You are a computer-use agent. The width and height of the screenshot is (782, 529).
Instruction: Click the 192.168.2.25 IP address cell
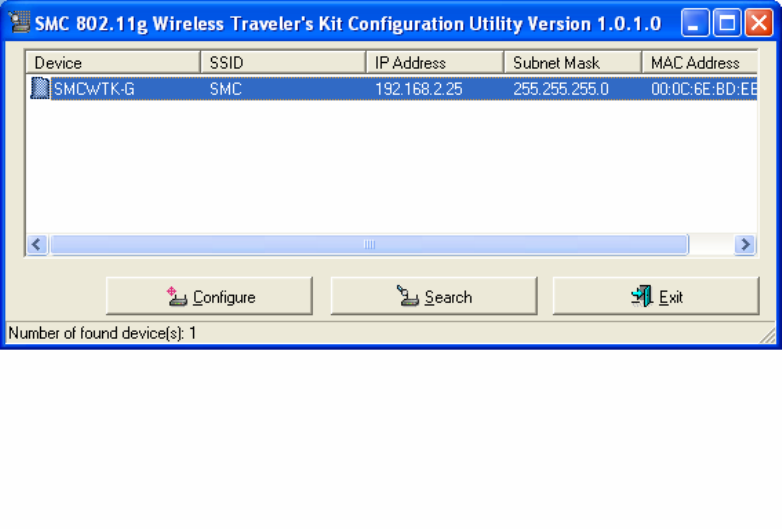[418, 89]
